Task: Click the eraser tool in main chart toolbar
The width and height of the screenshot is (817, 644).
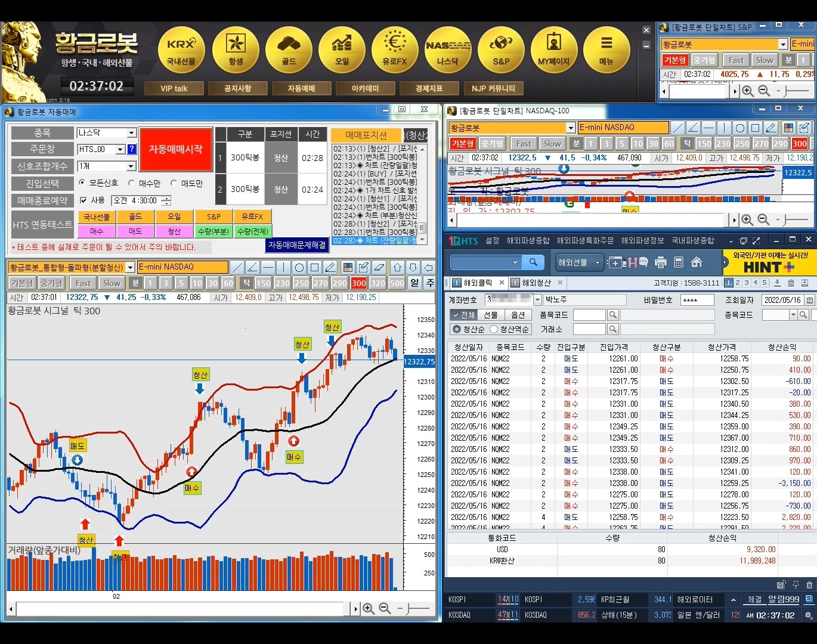Action: 379,267
